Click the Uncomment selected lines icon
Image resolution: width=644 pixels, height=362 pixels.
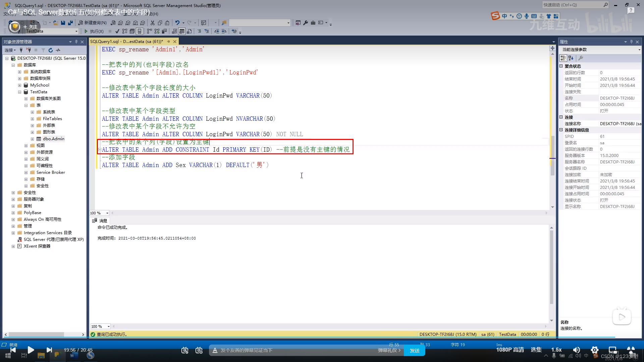(207, 31)
